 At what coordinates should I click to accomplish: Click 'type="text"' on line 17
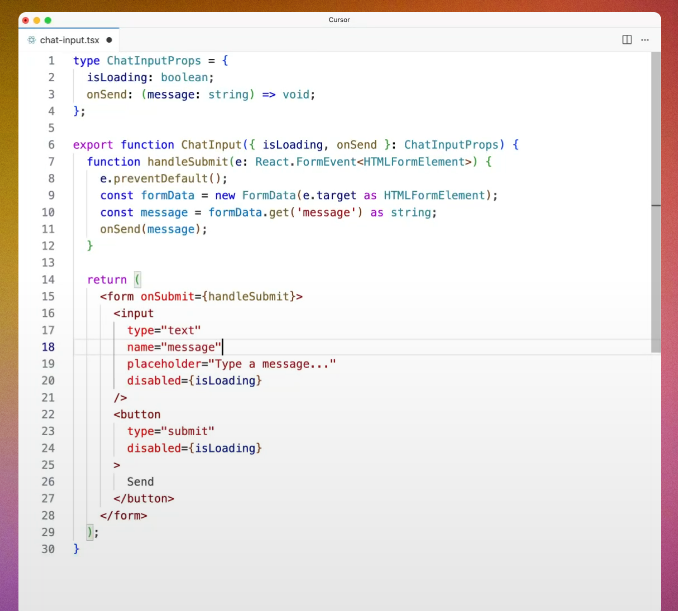coord(164,330)
